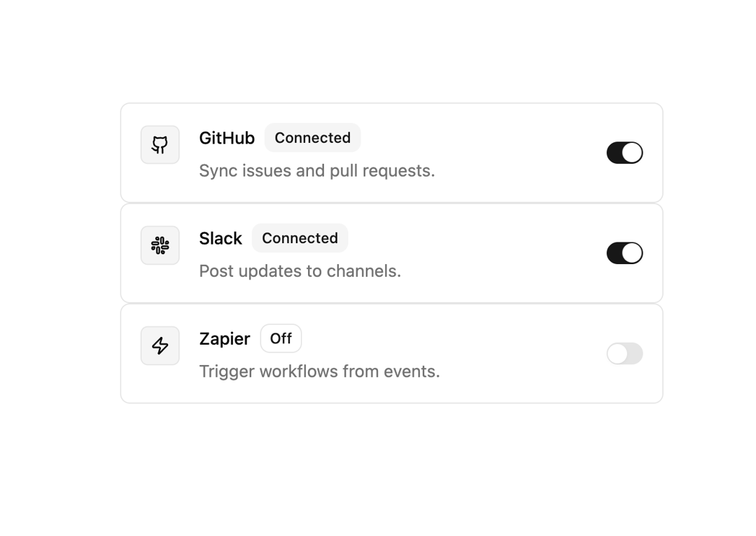Click the grey knob on Zapier switch

point(617,353)
